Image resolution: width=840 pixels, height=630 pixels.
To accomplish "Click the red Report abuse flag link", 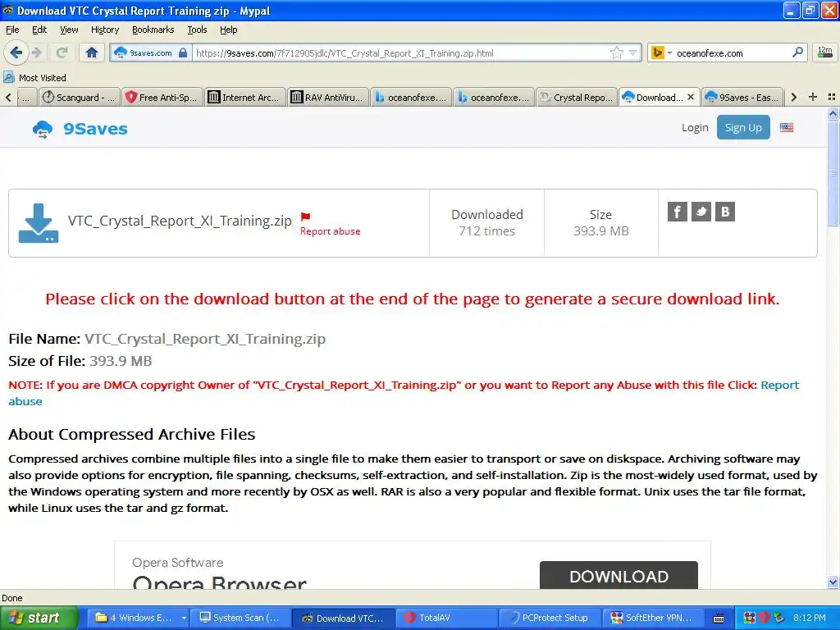I will tap(330, 225).
